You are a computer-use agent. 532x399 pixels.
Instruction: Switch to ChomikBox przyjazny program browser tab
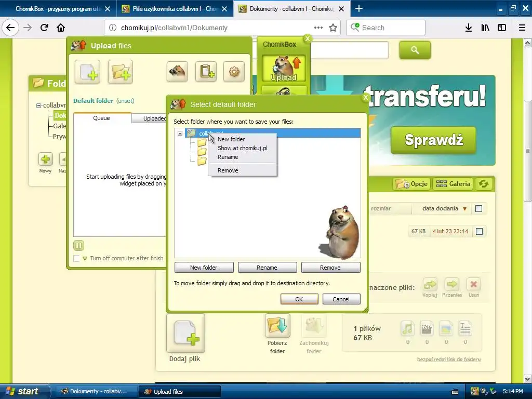click(x=58, y=9)
